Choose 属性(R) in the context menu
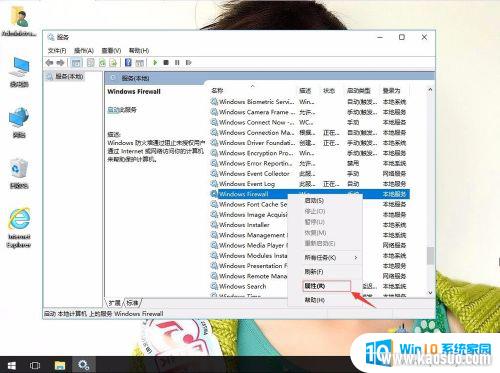The image size is (500, 373). (326, 286)
